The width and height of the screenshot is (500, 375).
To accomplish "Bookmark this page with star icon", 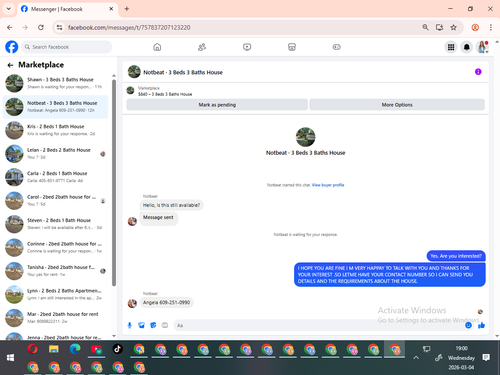I will pos(453,27).
